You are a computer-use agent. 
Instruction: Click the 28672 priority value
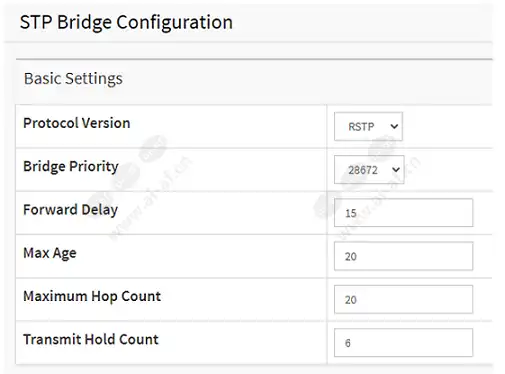click(x=363, y=170)
